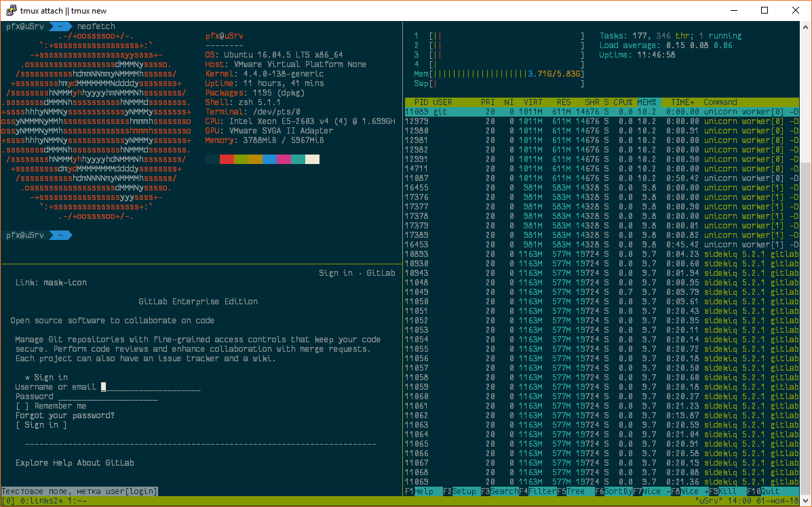This screenshot has height=507, width=812.
Task: Click the status line "Текстовое поле, метка user[login]"
Action: (79, 491)
